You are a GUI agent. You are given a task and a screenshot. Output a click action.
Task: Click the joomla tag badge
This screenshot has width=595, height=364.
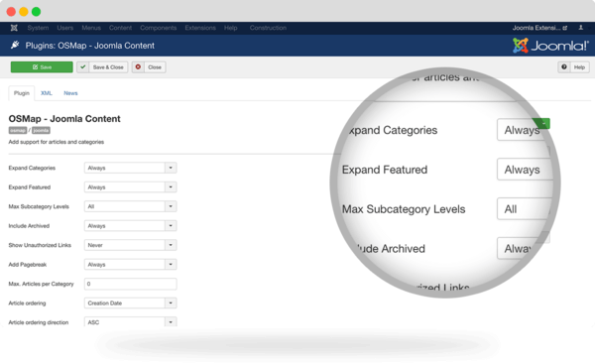click(x=41, y=130)
